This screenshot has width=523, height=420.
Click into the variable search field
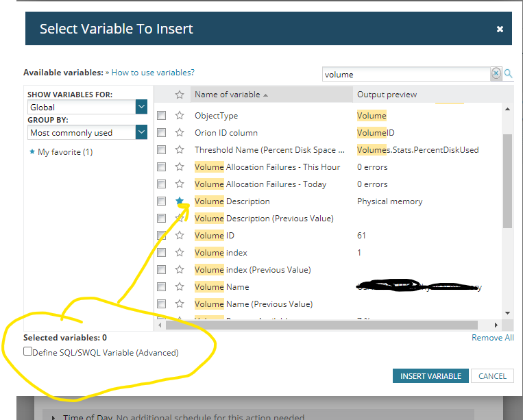click(406, 74)
